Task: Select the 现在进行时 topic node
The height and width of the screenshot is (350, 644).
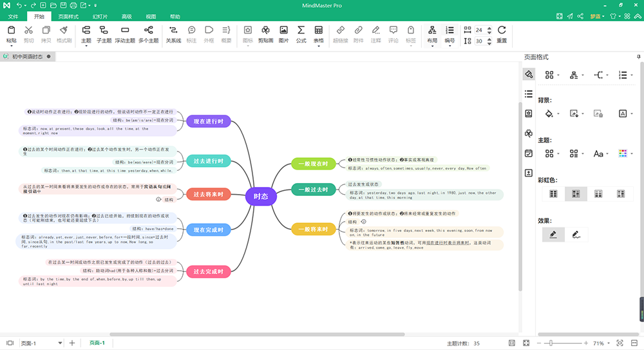Action: [208, 121]
